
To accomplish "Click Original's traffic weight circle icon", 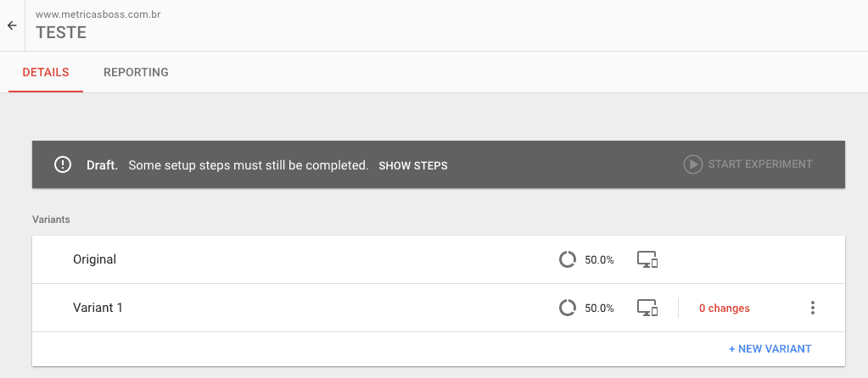I will (x=568, y=259).
